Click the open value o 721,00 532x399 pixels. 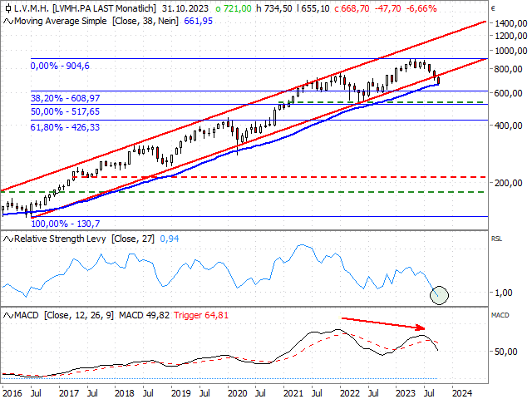pos(234,8)
